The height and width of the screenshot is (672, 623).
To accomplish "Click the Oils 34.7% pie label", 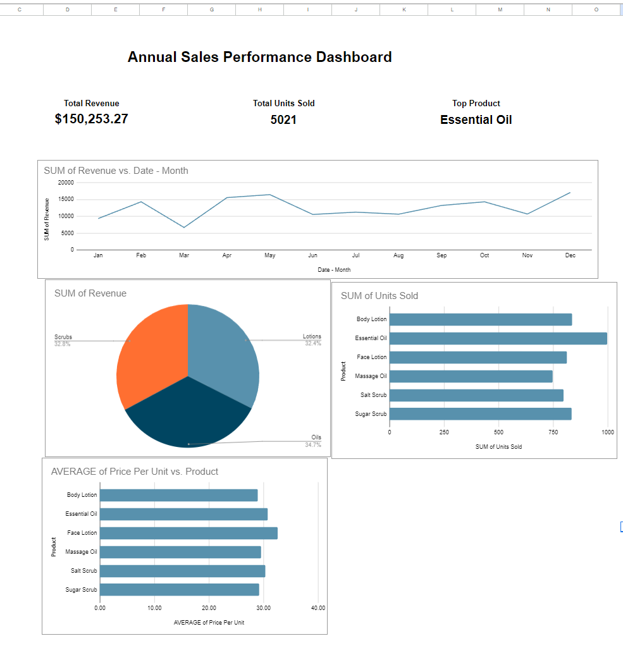I will point(314,441).
